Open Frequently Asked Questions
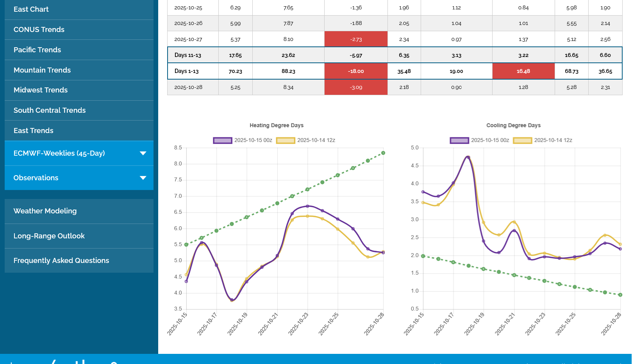The width and height of the screenshot is (632, 364). [61, 261]
